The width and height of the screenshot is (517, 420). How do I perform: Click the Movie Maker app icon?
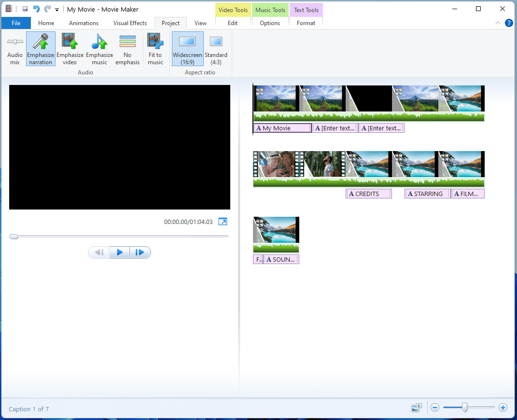pyautogui.click(x=9, y=9)
